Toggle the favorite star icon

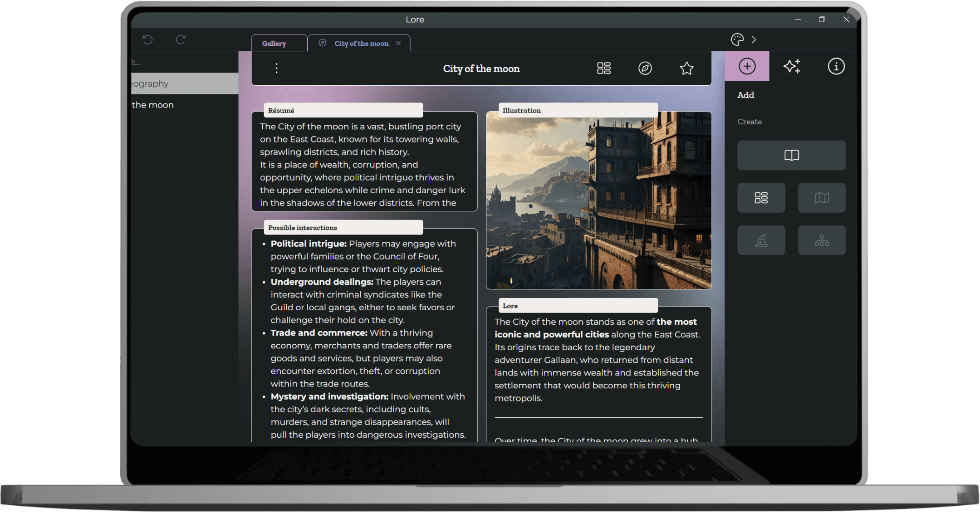pos(686,68)
